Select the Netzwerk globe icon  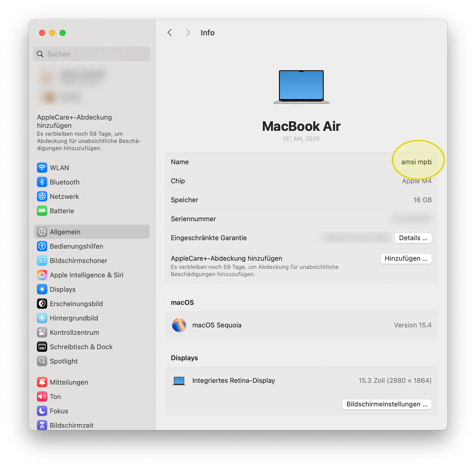coord(42,197)
